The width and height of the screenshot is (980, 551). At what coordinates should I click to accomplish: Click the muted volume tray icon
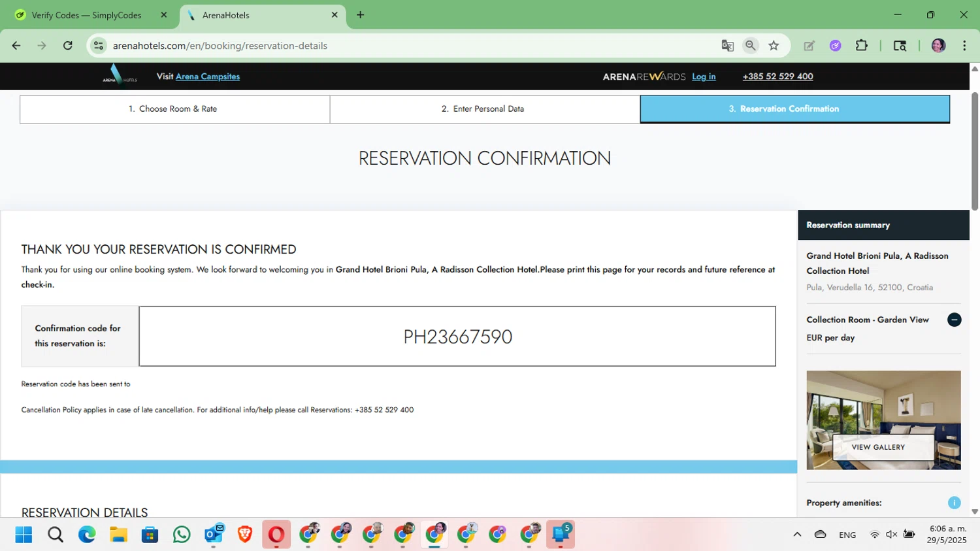[x=891, y=535]
